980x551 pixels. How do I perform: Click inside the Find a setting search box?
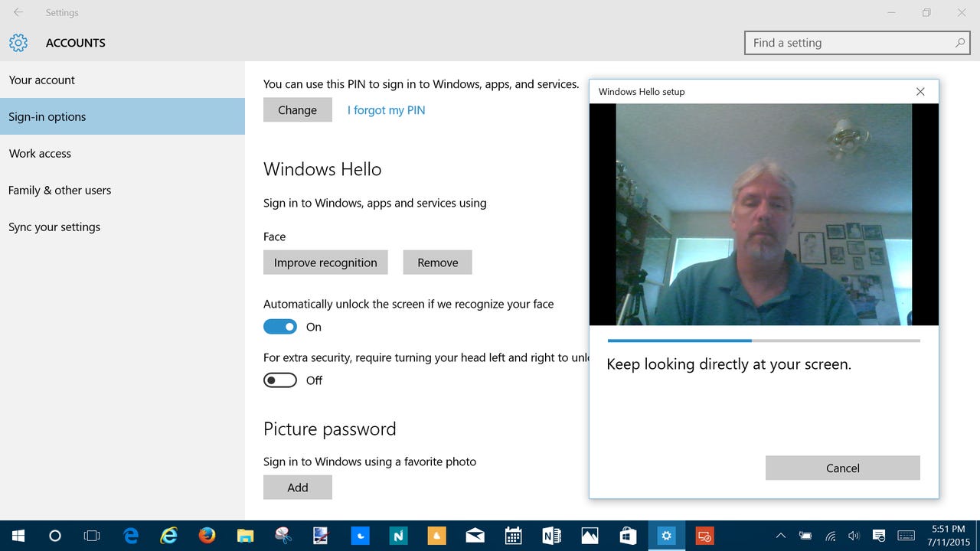[842, 43]
